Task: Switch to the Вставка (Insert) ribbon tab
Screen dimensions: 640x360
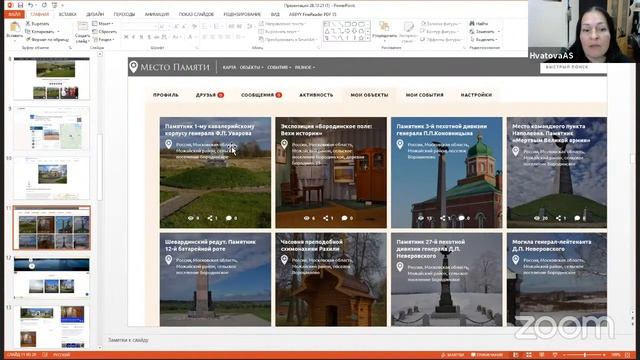Action: pyautogui.click(x=67, y=14)
